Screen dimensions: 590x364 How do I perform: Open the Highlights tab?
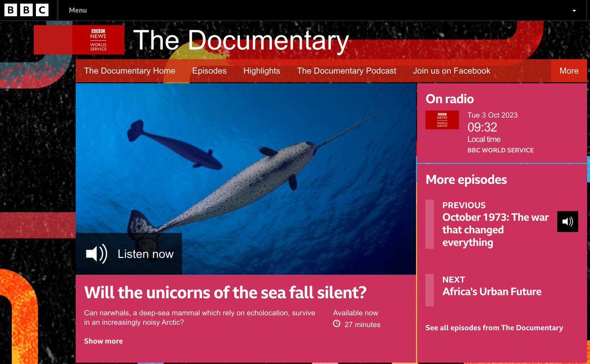pyautogui.click(x=262, y=71)
